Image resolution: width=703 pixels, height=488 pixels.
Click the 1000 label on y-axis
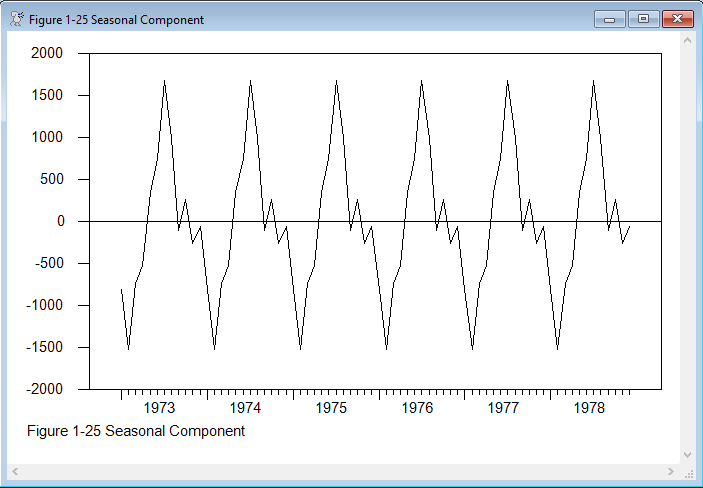[47, 137]
